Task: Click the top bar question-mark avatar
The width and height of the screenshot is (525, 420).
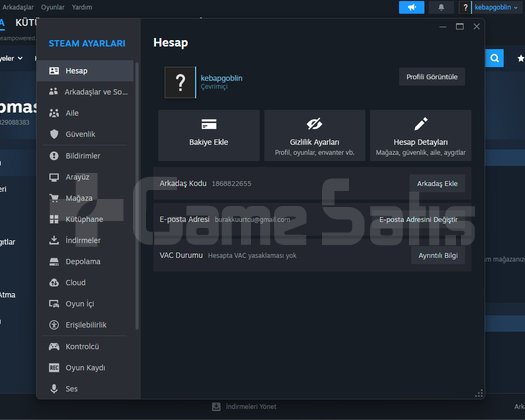Action: [465, 7]
